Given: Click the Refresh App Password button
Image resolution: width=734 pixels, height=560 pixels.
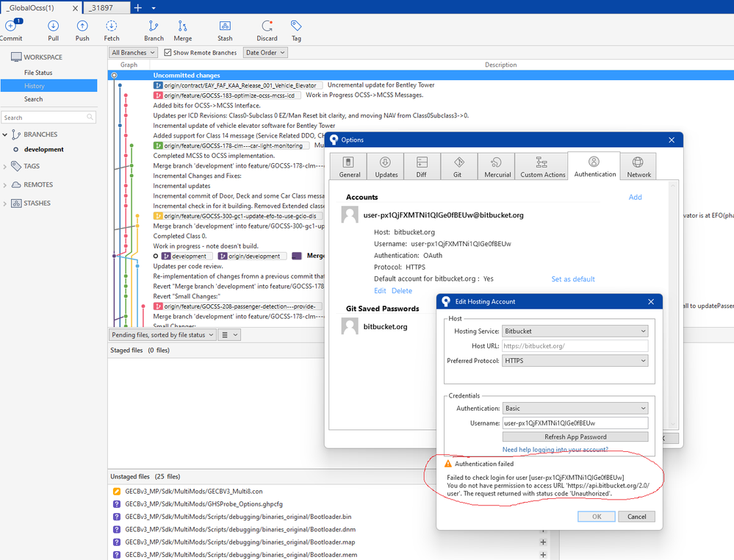Looking at the screenshot, I should 575,437.
